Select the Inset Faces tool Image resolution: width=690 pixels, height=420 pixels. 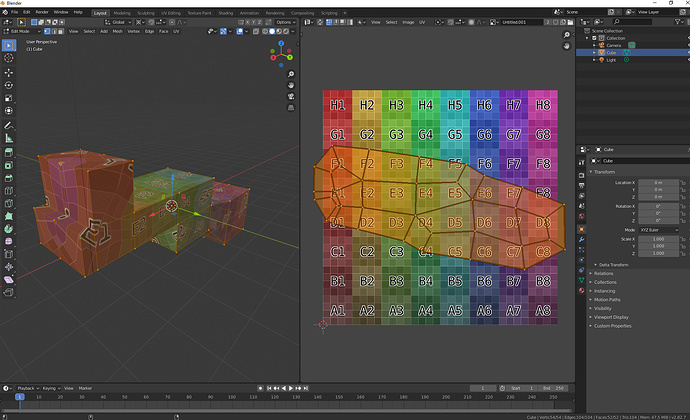click(x=8, y=166)
